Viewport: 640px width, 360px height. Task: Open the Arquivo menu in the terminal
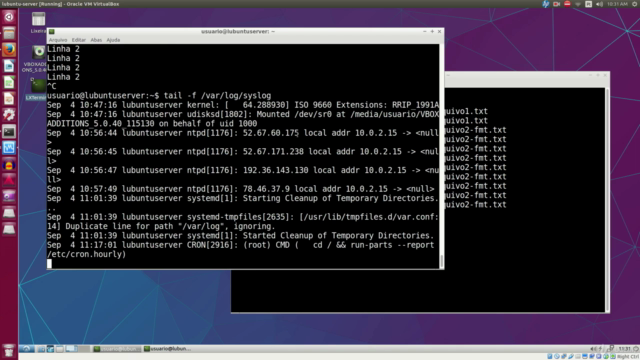58,40
